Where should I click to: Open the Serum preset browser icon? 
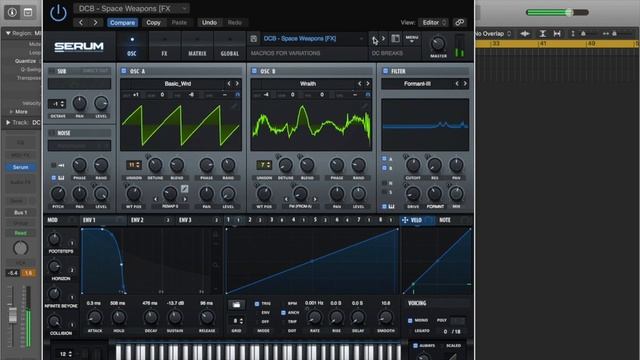pyautogui.click(x=396, y=38)
